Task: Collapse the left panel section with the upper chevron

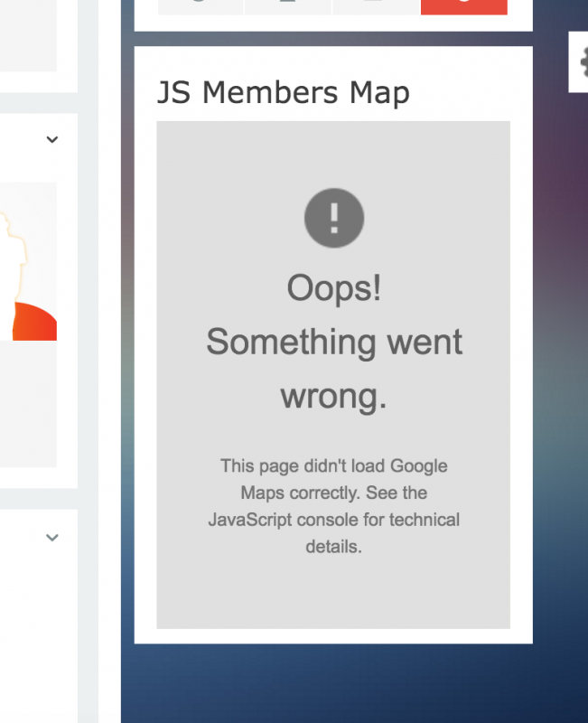Action: point(52,139)
